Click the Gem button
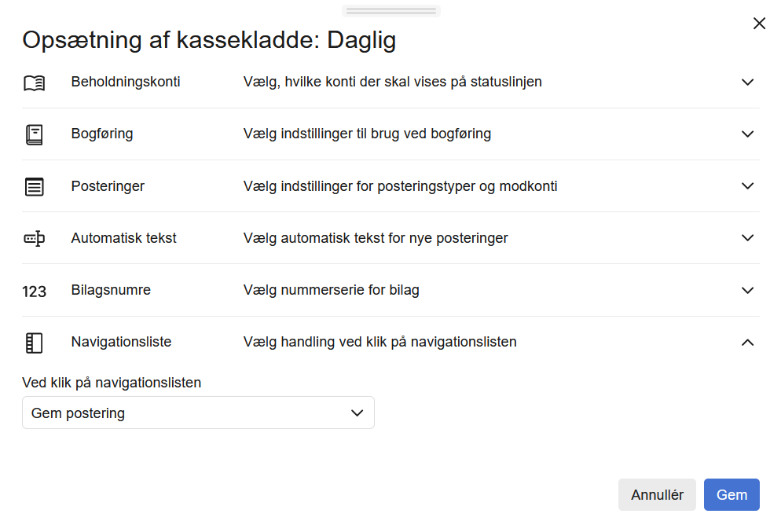This screenshot has width=781, height=532. pos(731,494)
